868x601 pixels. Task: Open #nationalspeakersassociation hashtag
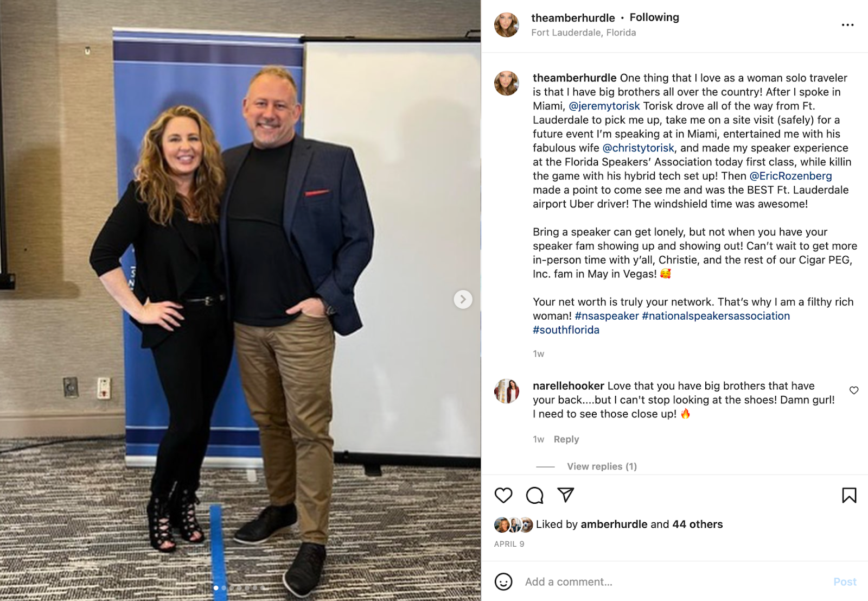click(x=716, y=316)
